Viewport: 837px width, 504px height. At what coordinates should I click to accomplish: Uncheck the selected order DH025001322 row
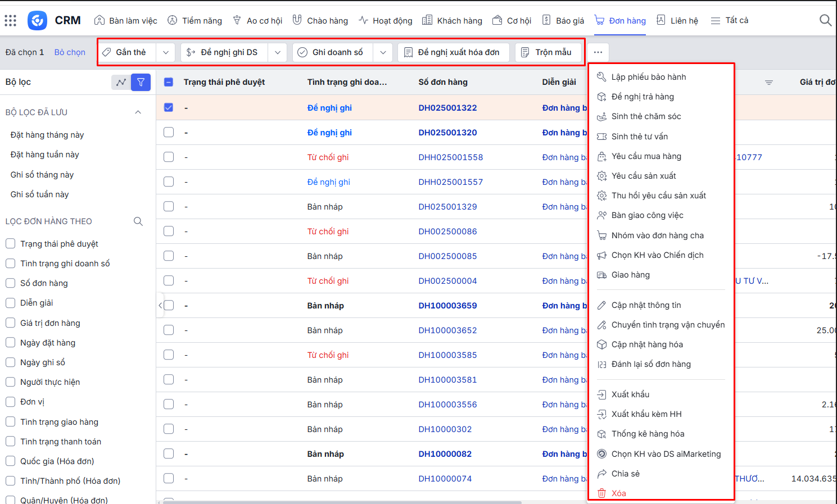click(x=169, y=107)
